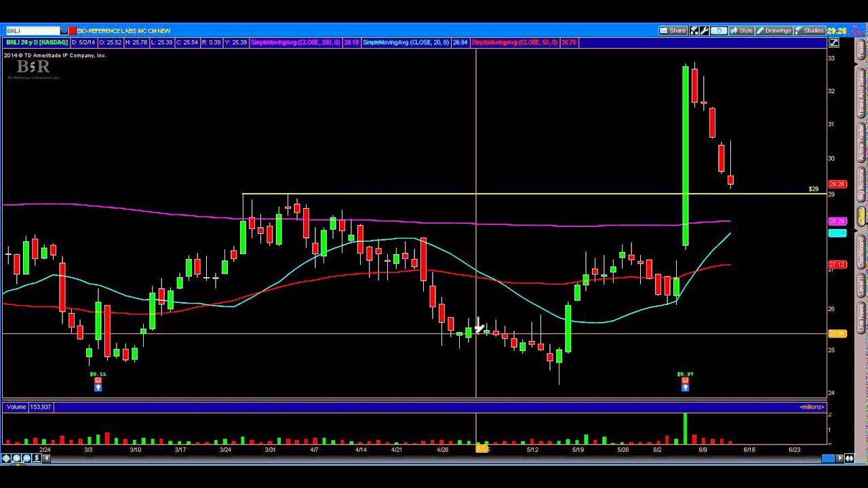The image size is (868, 488).
Task: Click the SimpleMovingAvg 200 study label
Action: (295, 43)
